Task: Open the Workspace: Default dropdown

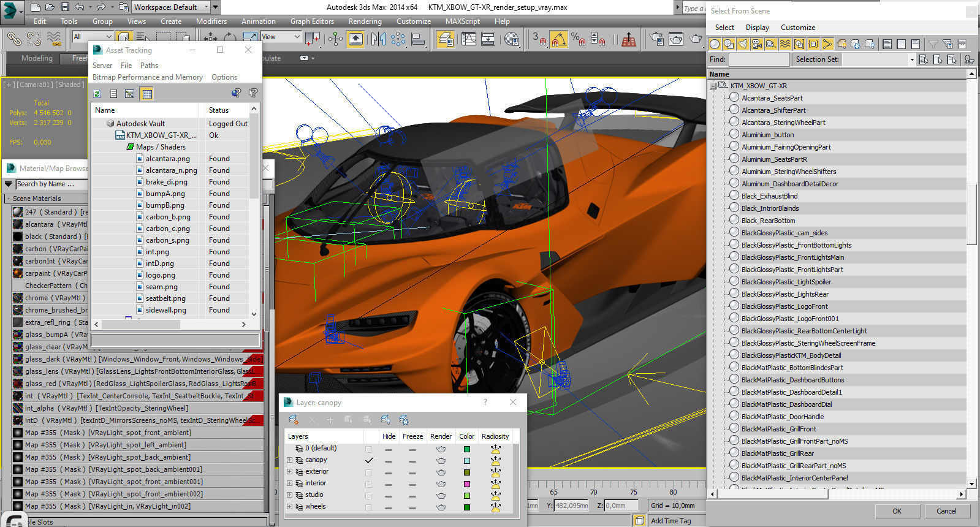Action: [171, 7]
